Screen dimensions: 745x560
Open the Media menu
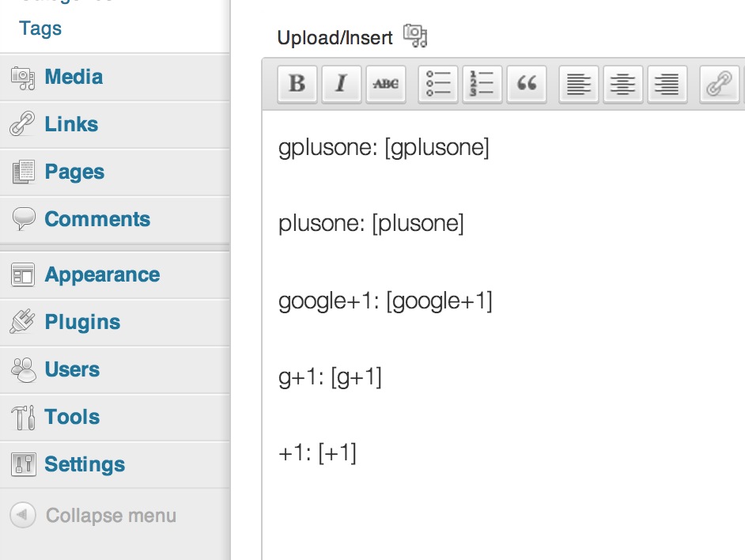coord(74,77)
